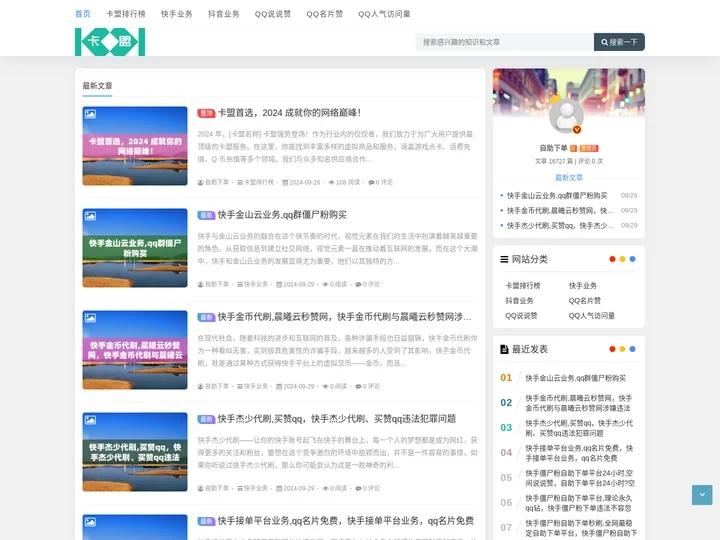Click 最新 badge on 快手金币代刷 article
The width and height of the screenshot is (720, 540).
206,317
